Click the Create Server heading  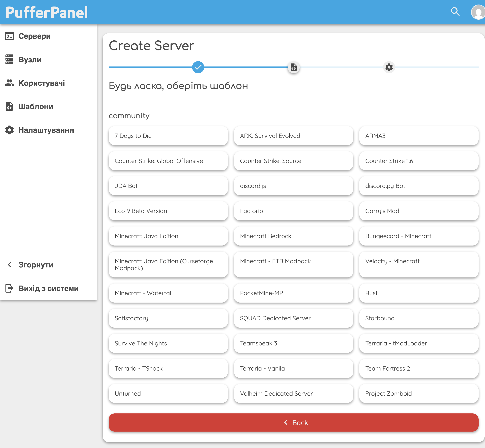[x=151, y=46]
